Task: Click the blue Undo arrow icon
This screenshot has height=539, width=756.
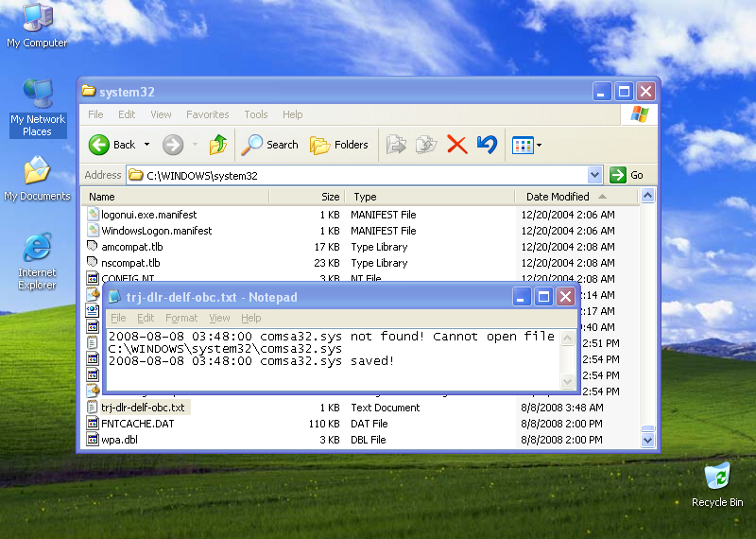Action: click(x=487, y=145)
